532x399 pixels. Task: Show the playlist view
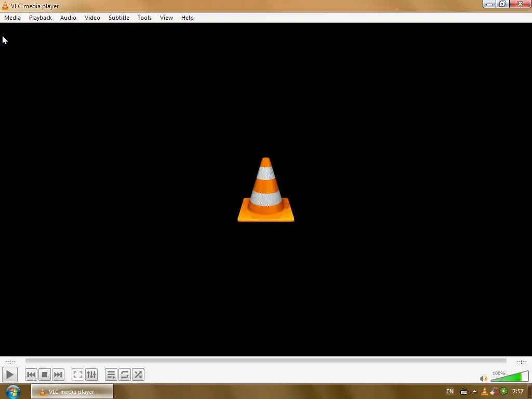[x=111, y=375]
